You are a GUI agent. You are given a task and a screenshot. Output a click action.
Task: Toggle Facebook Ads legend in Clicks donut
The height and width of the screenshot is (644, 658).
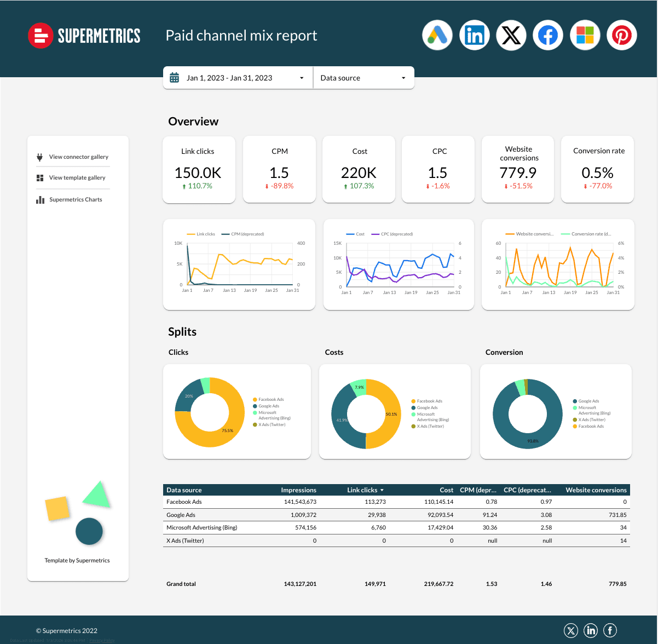[x=270, y=400]
